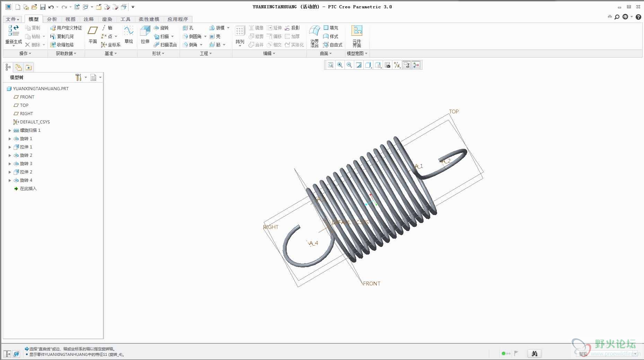Toggle spin center display button
This screenshot has width=644, height=360.
coord(416,65)
